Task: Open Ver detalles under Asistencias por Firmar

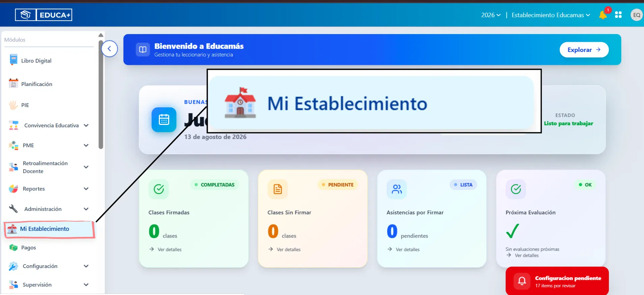Action: [x=404, y=249]
